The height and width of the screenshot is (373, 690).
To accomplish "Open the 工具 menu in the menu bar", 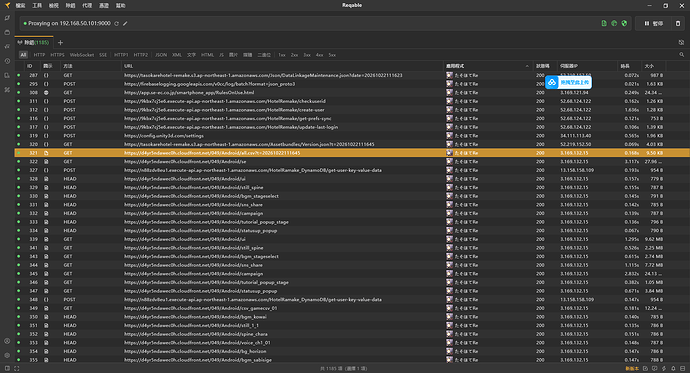I will 37,5.
